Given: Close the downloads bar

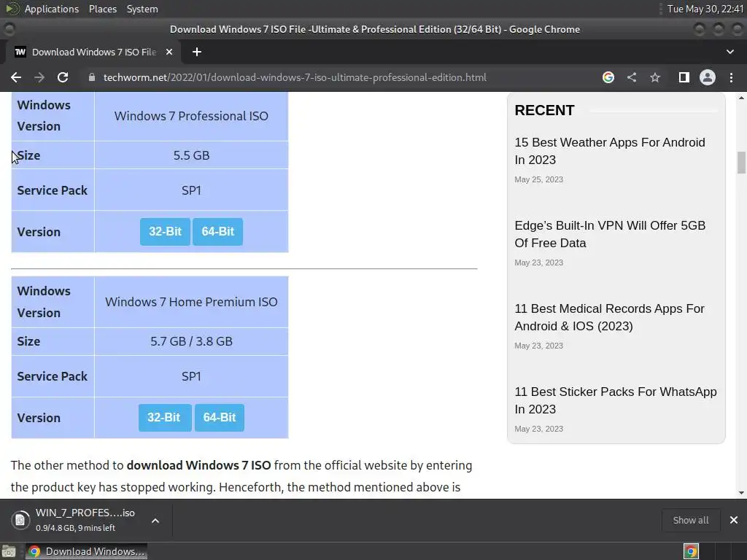Looking at the screenshot, I should (734, 520).
